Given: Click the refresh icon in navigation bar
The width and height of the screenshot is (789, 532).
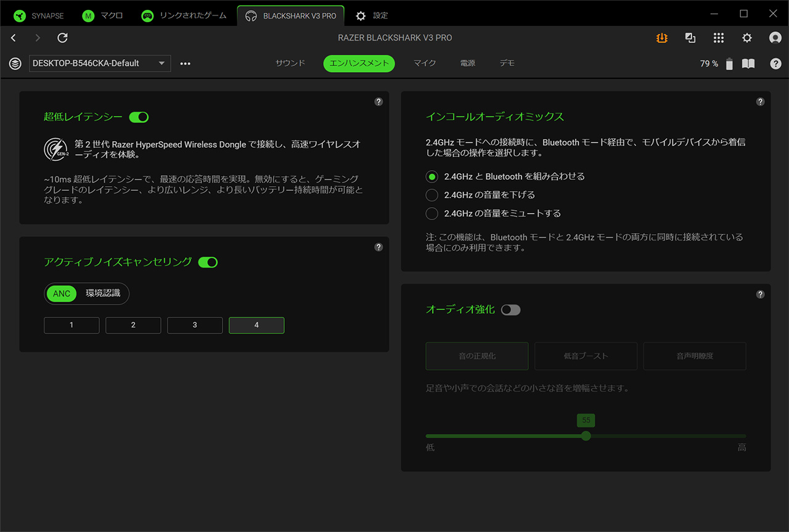Looking at the screenshot, I should coord(62,38).
